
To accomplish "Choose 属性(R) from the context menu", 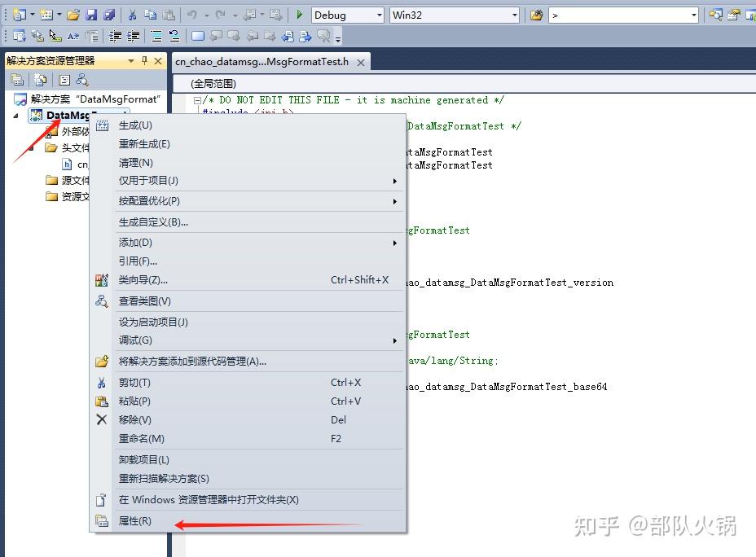I will (x=134, y=521).
